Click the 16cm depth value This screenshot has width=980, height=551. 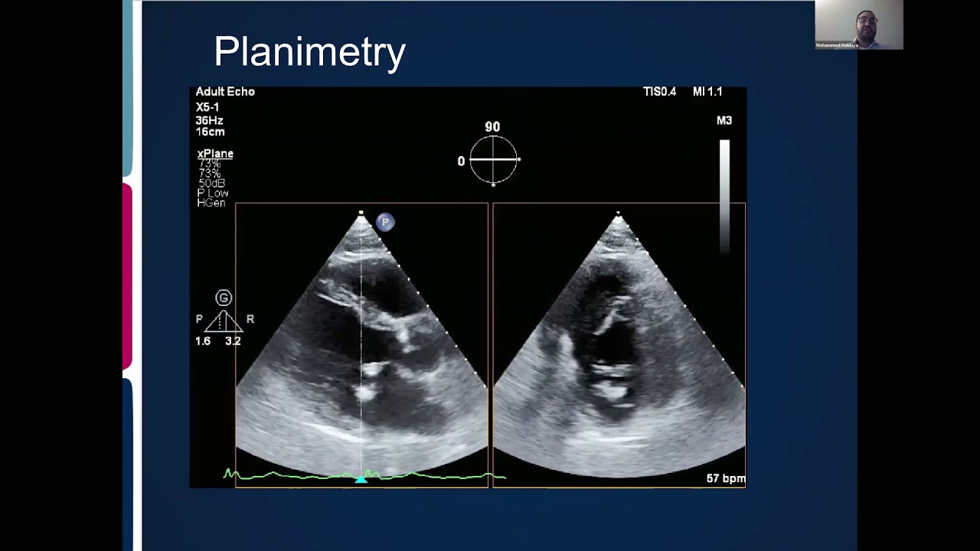211,132
